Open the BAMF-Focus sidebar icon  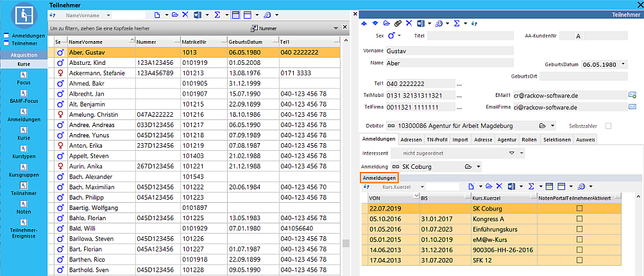click(x=24, y=92)
